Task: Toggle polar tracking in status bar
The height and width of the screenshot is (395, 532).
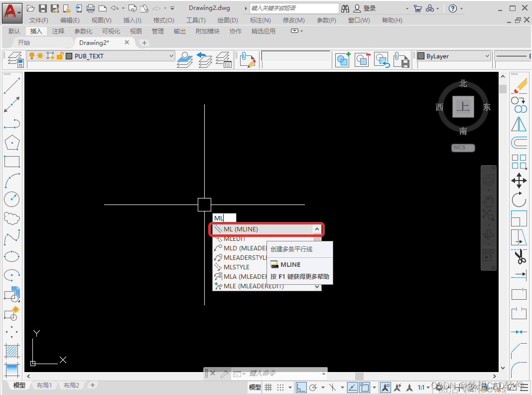Action: 313,387
